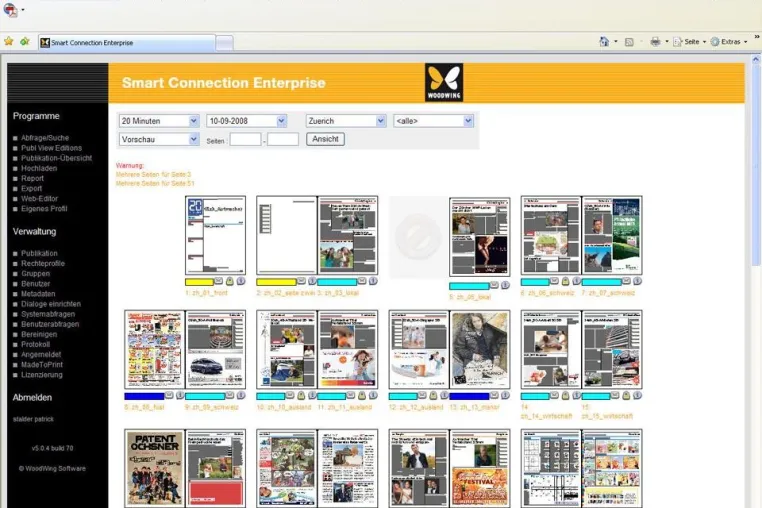Viewport: 762px width, 508px height.
Task: Open the Benutzer administration link
Action: tap(35, 283)
